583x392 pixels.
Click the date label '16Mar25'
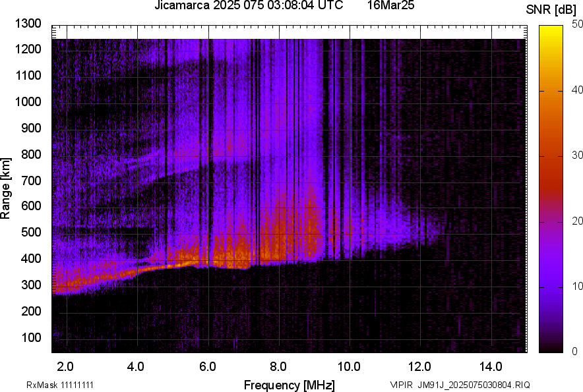pos(391,5)
